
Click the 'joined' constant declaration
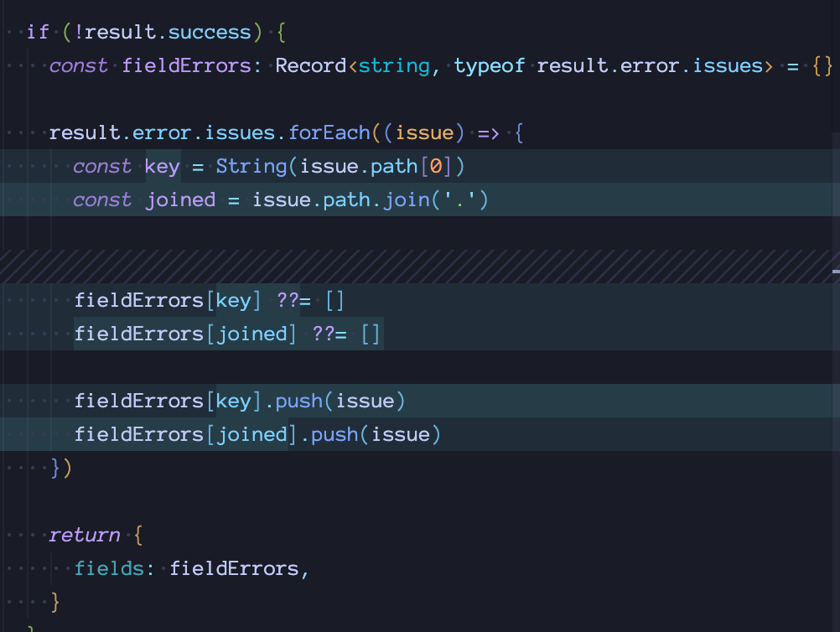coord(180,199)
